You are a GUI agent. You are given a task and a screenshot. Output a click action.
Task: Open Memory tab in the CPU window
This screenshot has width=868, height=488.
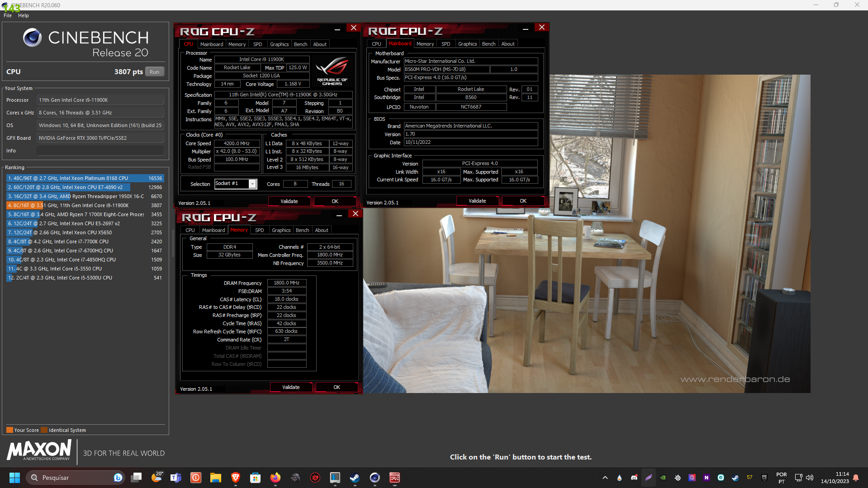tap(237, 44)
